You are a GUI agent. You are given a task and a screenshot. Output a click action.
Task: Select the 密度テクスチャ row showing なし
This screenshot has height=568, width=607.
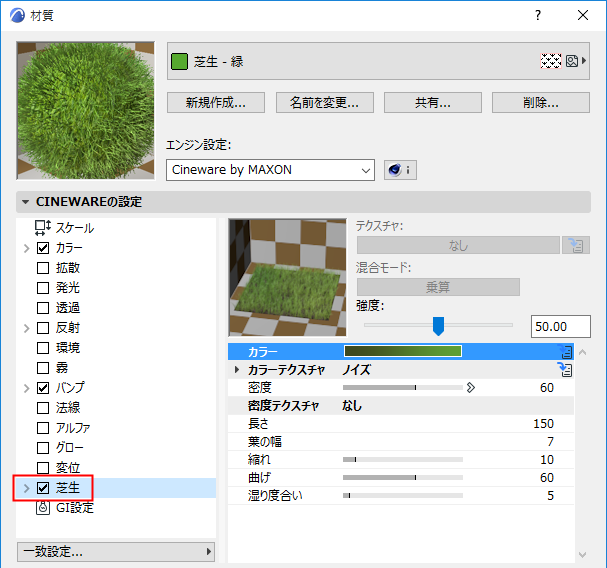[x=401, y=406]
